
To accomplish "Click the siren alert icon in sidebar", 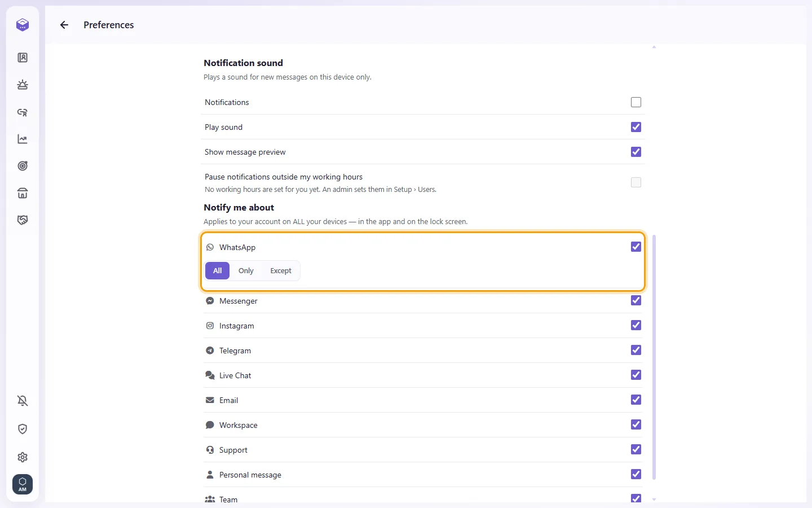I will tap(23, 85).
